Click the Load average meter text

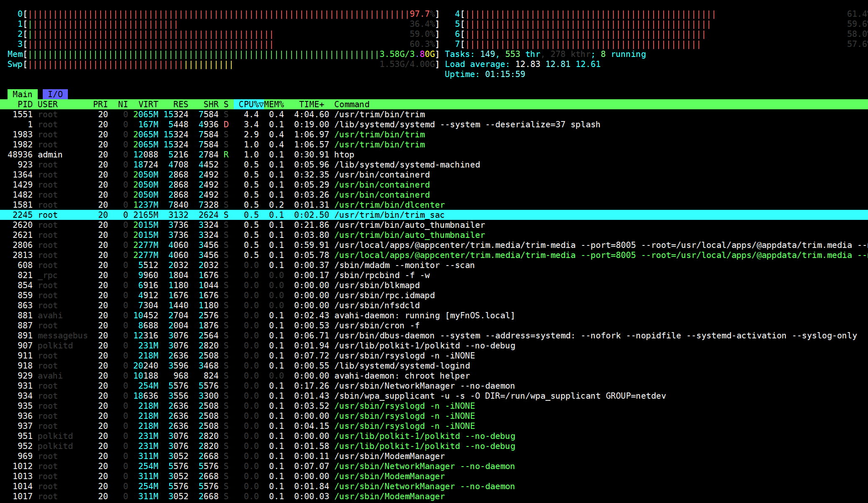pos(522,64)
